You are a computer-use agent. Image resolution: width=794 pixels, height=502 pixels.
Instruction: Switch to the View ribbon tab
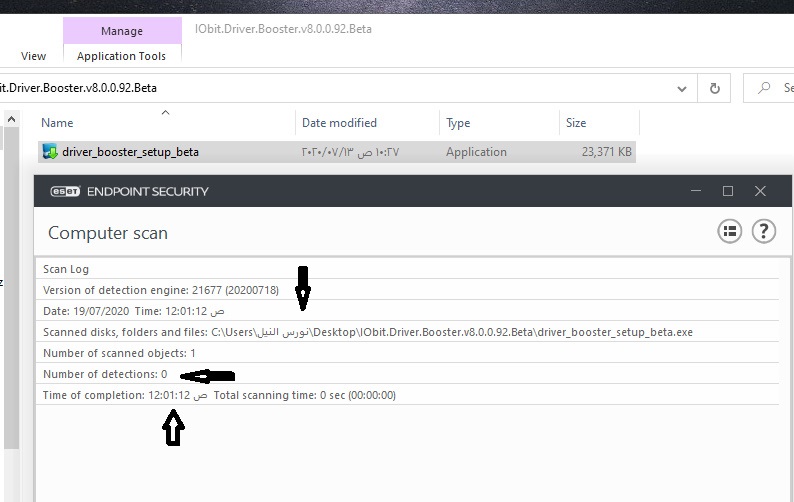tap(33, 56)
